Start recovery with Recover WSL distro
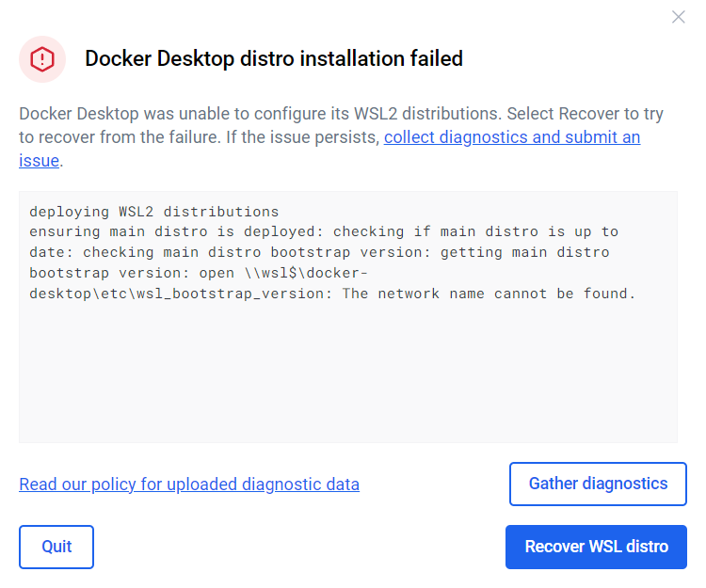 [x=596, y=547]
